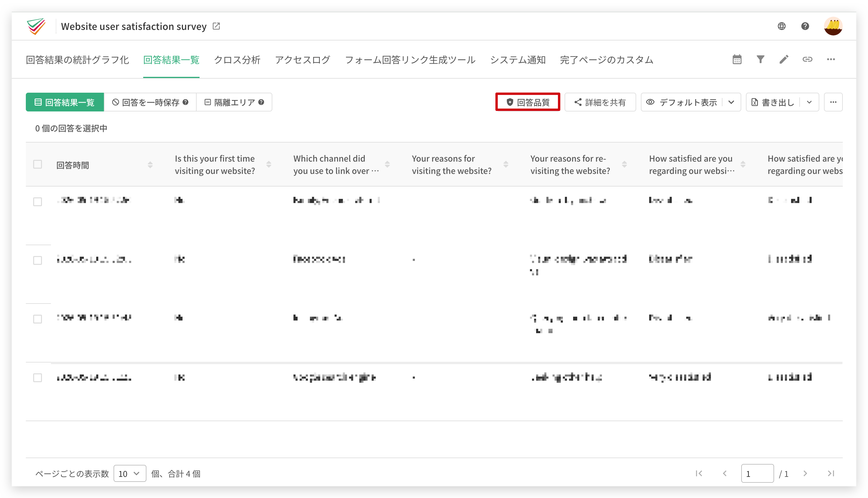This screenshot has height=498, width=868.
Task: Click the user avatar in header
Action: coord(833,26)
